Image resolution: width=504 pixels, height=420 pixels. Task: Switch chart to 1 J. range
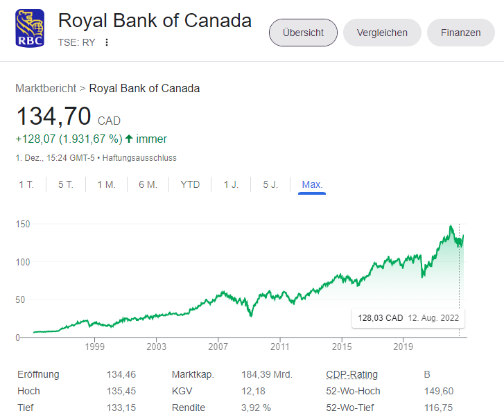[231, 184]
